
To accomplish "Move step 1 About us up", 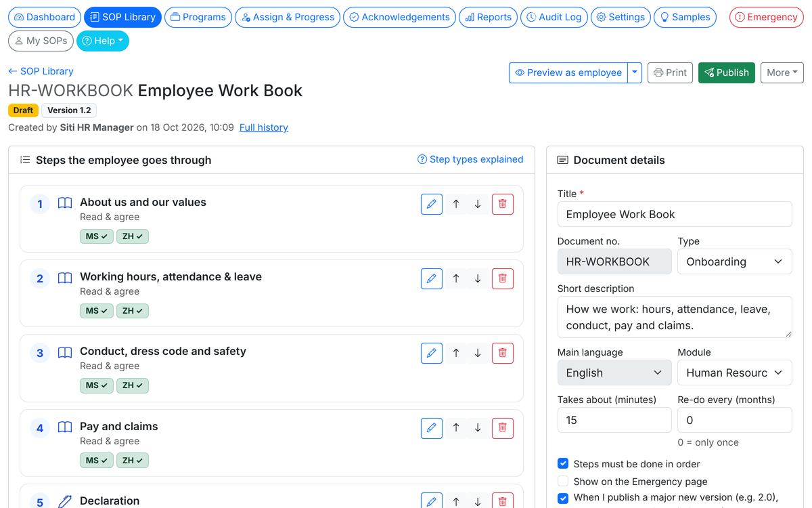I will point(456,204).
